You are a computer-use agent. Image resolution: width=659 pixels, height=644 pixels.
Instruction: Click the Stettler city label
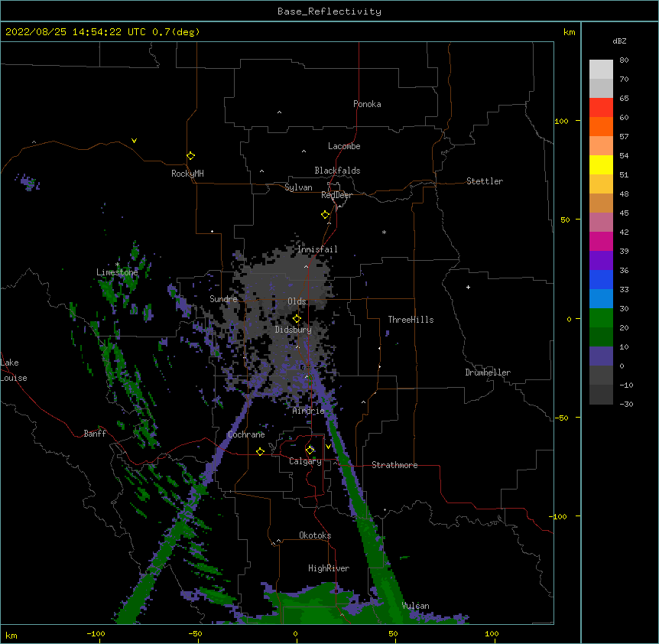(x=485, y=181)
